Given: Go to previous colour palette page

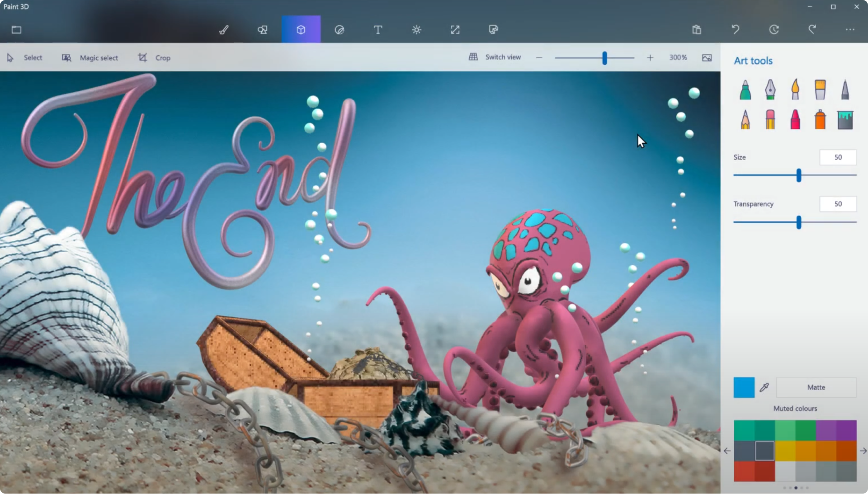Looking at the screenshot, I should [727, 451].
